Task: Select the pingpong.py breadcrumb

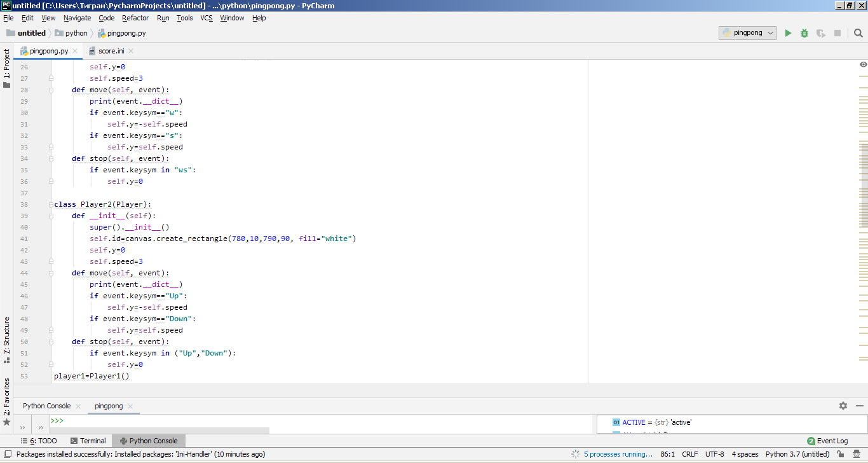Action: pyautogui.click(x=121, y=33)
